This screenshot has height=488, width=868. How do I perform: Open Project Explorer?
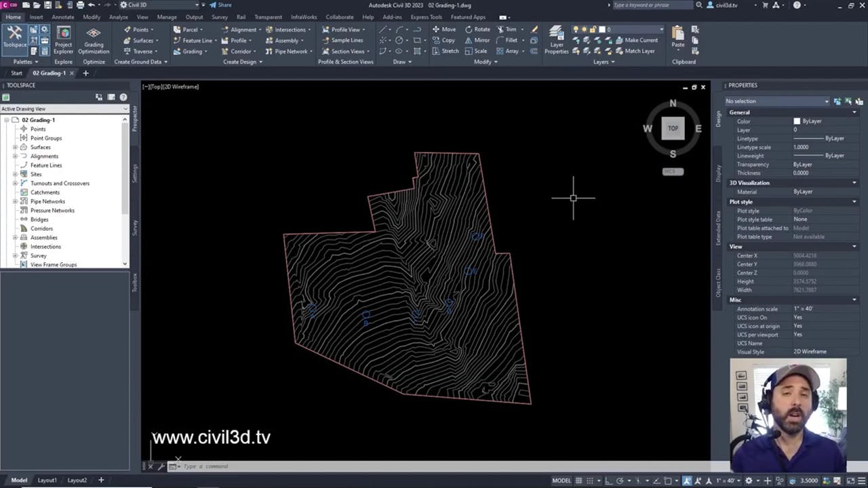(x=63, y=39)
